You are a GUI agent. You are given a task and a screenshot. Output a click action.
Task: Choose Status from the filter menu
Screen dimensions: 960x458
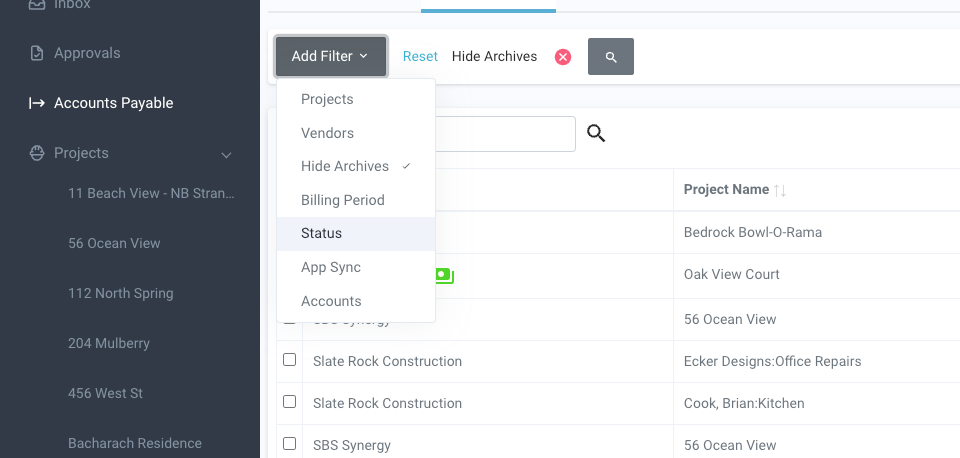click(x=322, y=233)
